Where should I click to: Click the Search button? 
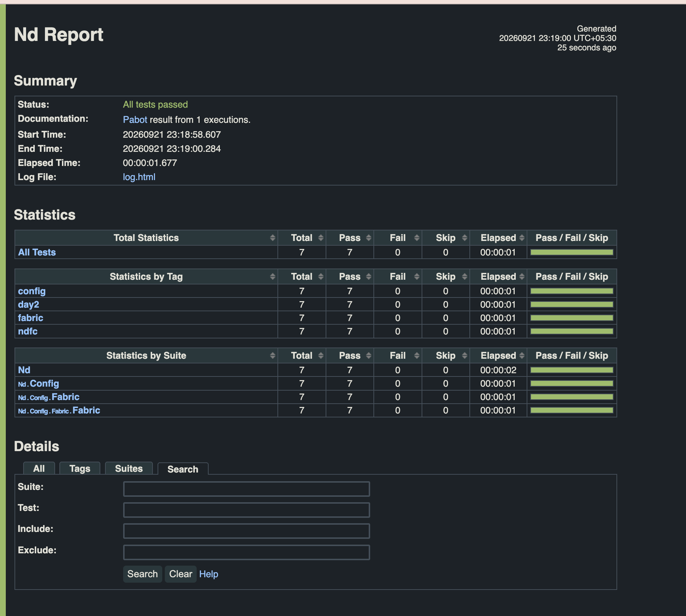tap(143, 574)
